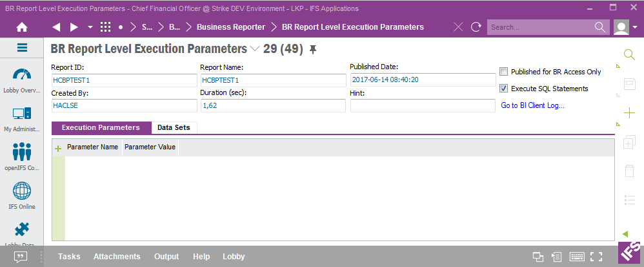644x267 pixels.
Task: Refresh the page with the reload icon
Action: coord(476,27)
